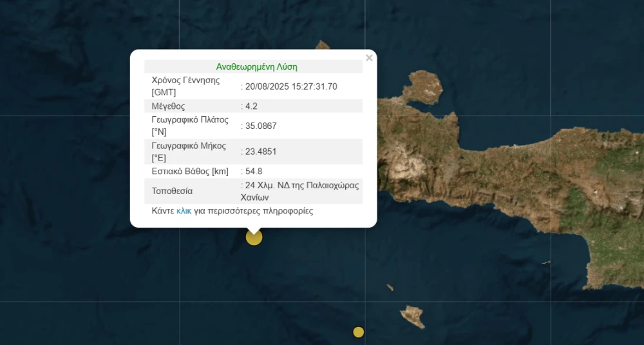This screenshot has width=644, height=345.
Task: Click the focal depth value 54.8
Action: tap(254, 171)
